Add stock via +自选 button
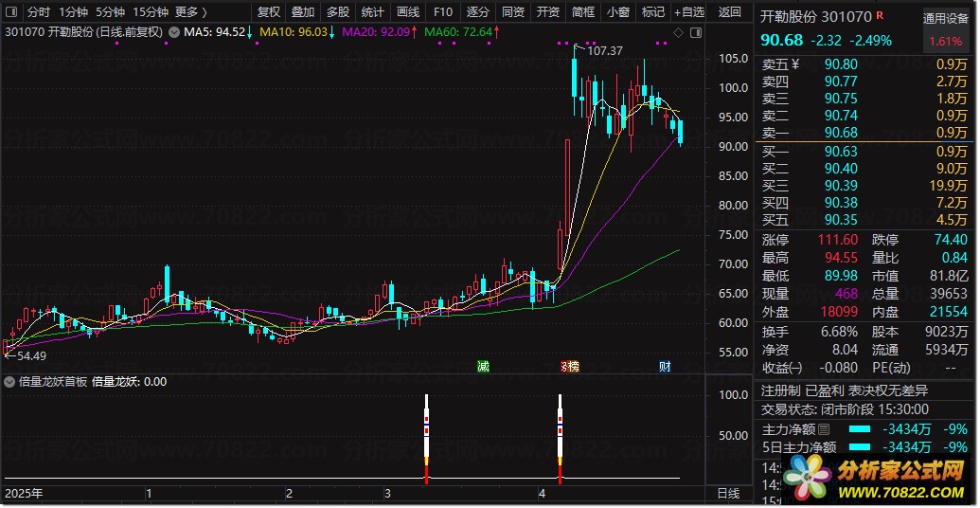This screenshot has height=508, width=980. click(689, 12)
